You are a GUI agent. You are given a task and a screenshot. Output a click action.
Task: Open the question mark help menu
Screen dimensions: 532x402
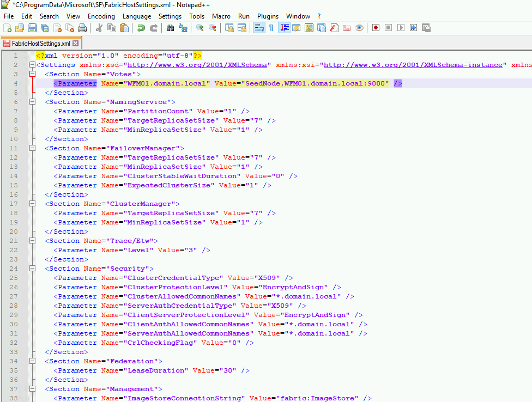point(319,16)
